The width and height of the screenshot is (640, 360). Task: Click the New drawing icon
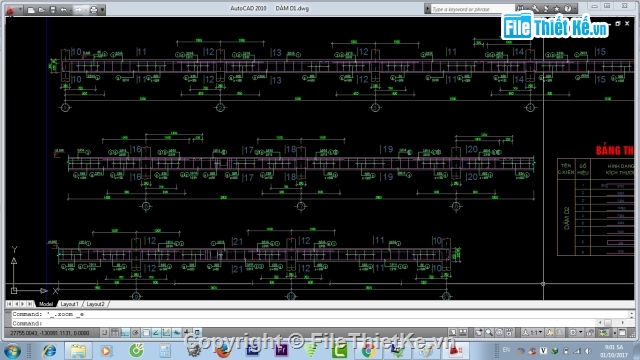tap(31, 10)
